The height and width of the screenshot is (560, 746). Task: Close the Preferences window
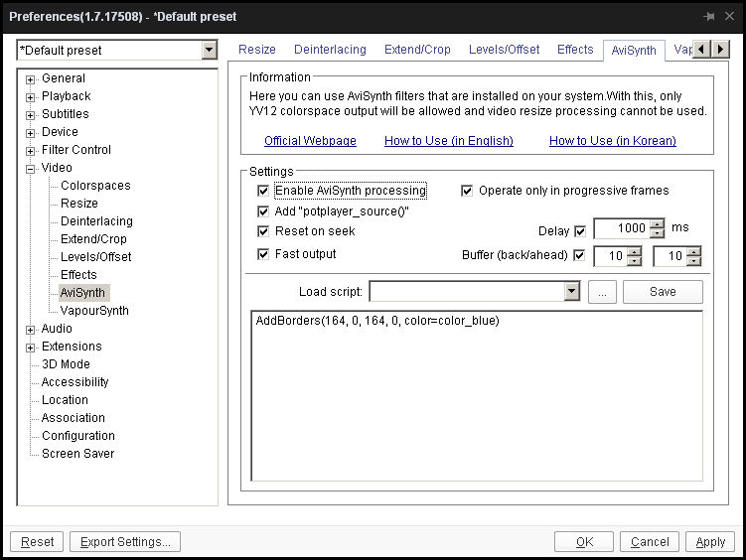[x=729, y=17]
